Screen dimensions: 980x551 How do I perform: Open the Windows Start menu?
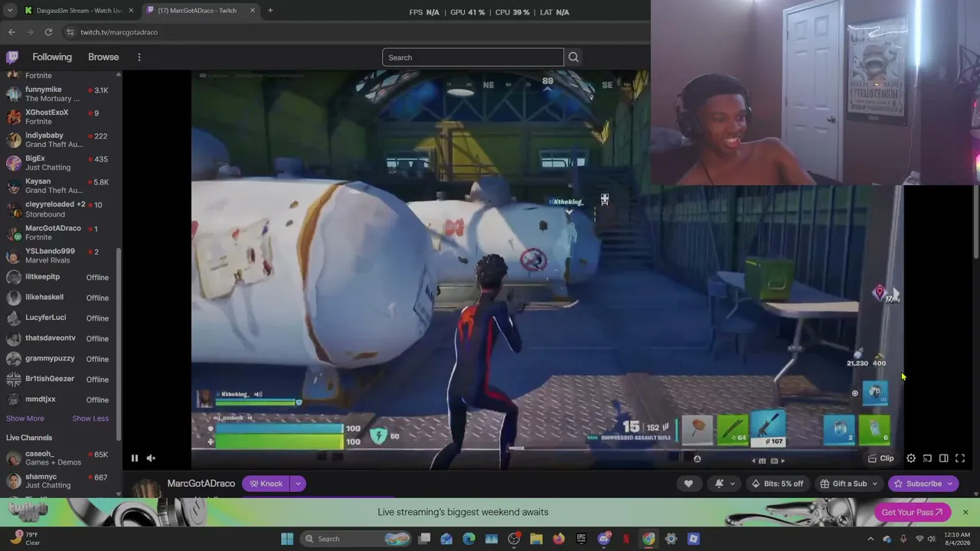[x=287, y=539]
